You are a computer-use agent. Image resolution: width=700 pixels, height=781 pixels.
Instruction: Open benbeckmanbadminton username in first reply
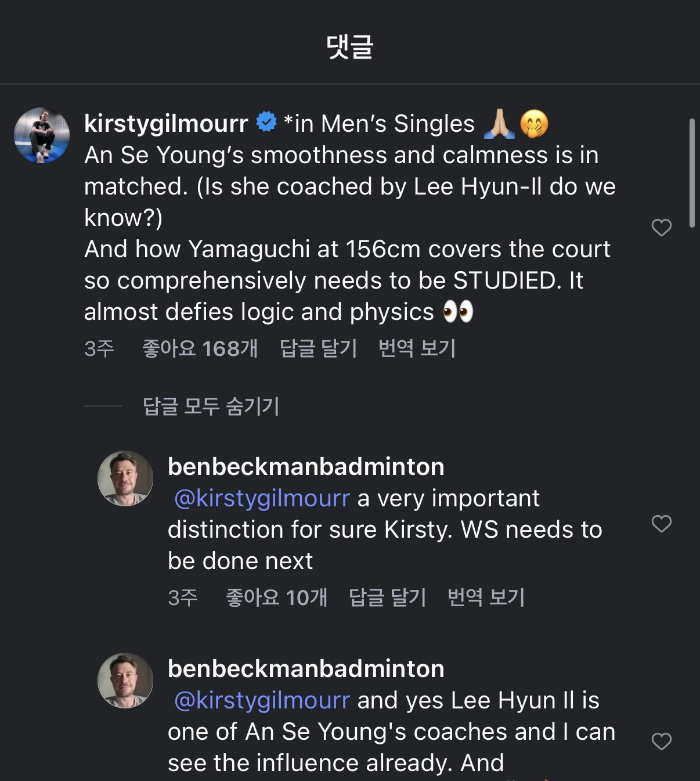coord(306,467)
